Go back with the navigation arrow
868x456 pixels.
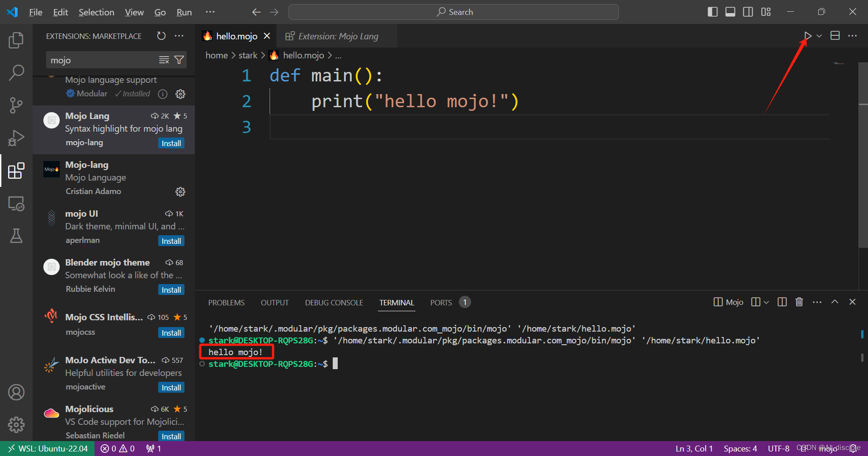(256, 12)
